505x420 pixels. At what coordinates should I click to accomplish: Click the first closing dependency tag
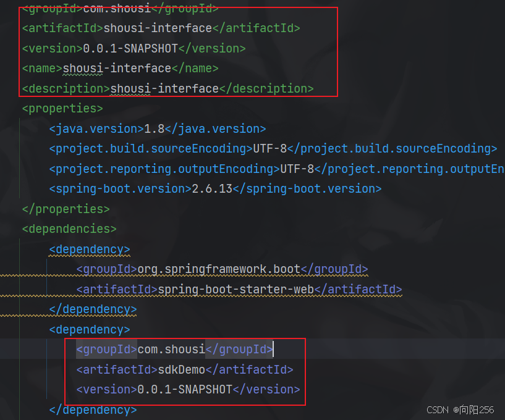coord(93,309)
